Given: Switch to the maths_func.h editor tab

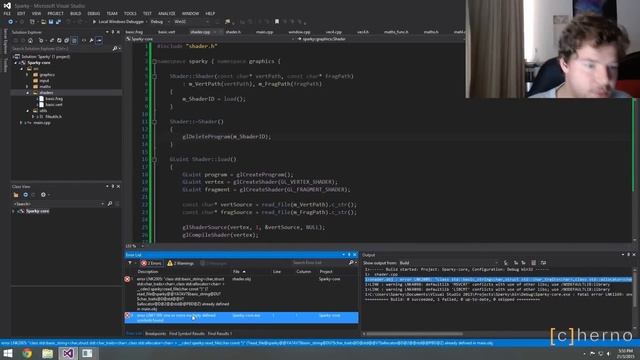Looking at the screenshot, I should click(x=396, y=32).
